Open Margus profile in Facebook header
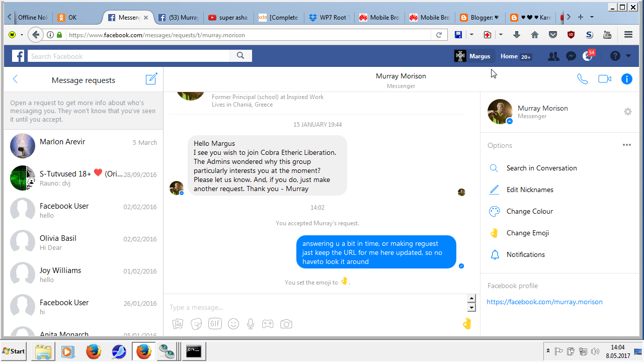 tap(472, 56)
